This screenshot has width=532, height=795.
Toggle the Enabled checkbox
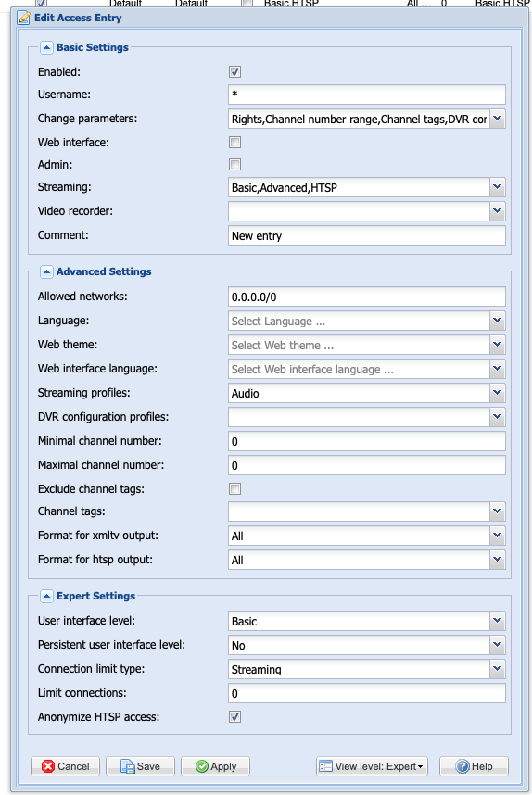pos(234,72)
